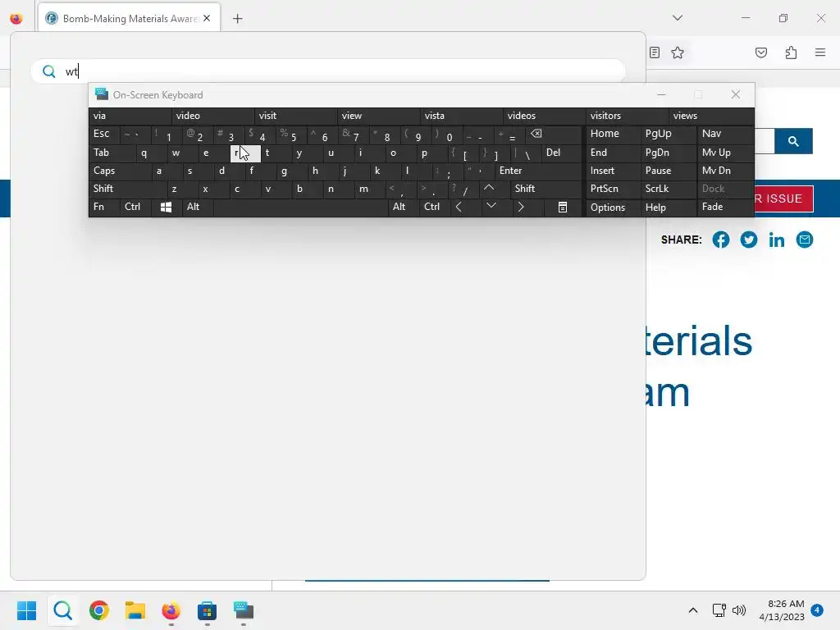Select the 'visitors' text suggestion
This screenshot has height=630, width=840.
click(x=628, y=116)
